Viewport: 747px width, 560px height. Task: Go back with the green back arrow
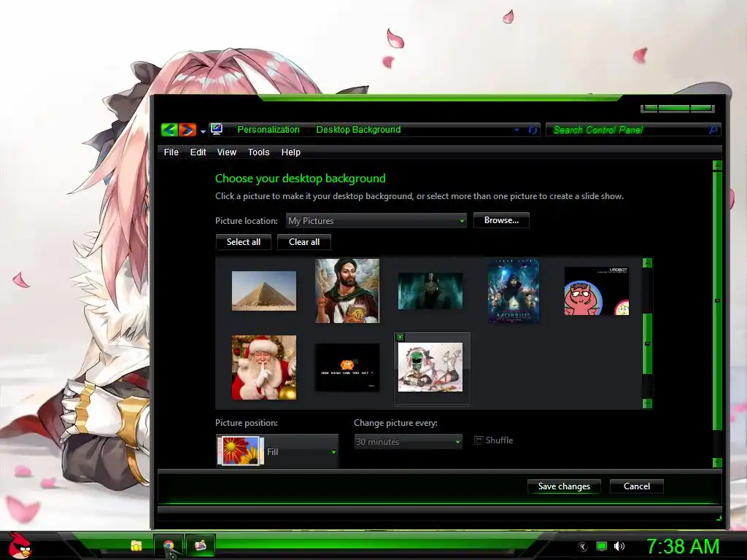tap(169, 130)
